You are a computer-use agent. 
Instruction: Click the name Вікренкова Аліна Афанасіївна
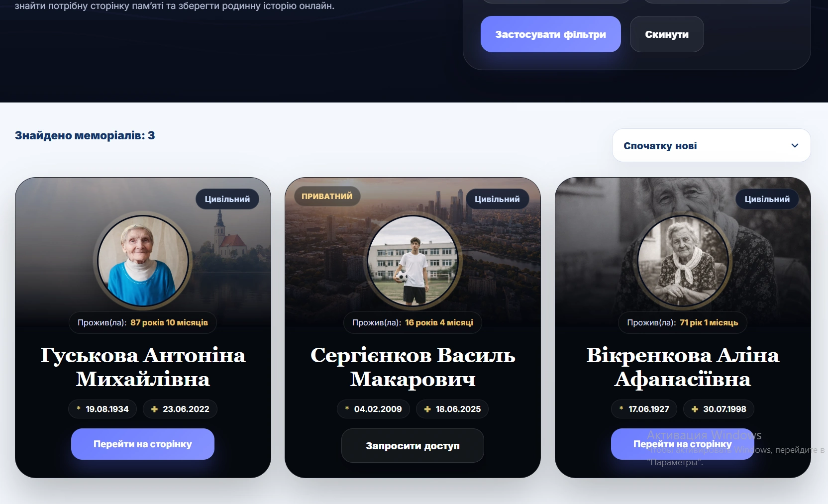point(683,367)
